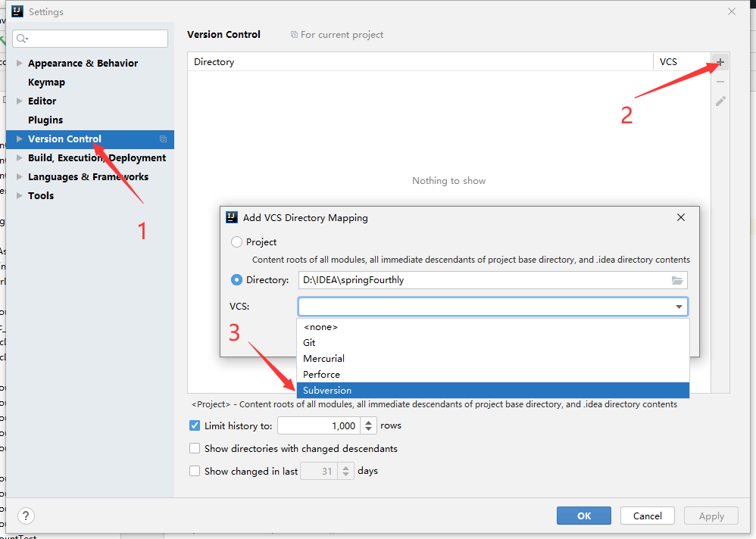Open the Plugins settings page

[45, 120]
